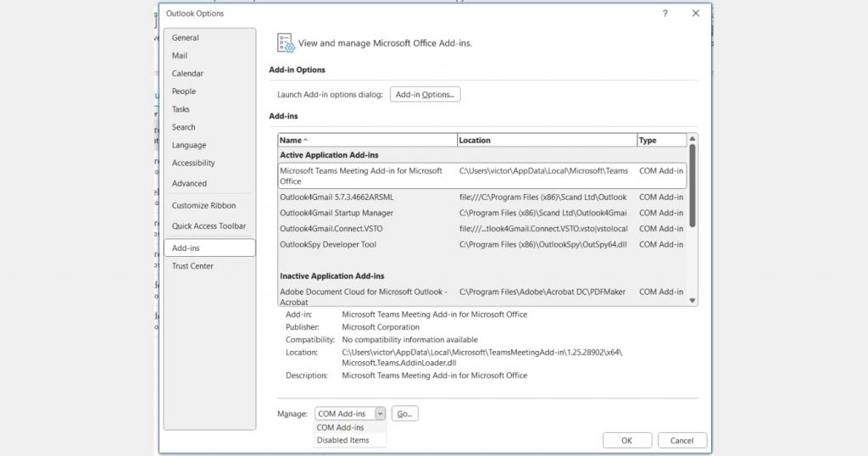The width and height of the screenshot is (868, 456).
Task: Select Outlook4Gmail Startup Manager row
Action: tap(481, 213)
